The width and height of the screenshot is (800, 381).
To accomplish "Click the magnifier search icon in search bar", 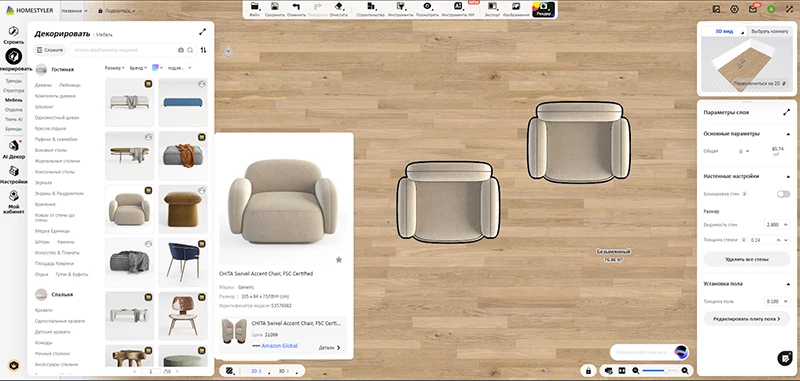I will pos(190,50).
